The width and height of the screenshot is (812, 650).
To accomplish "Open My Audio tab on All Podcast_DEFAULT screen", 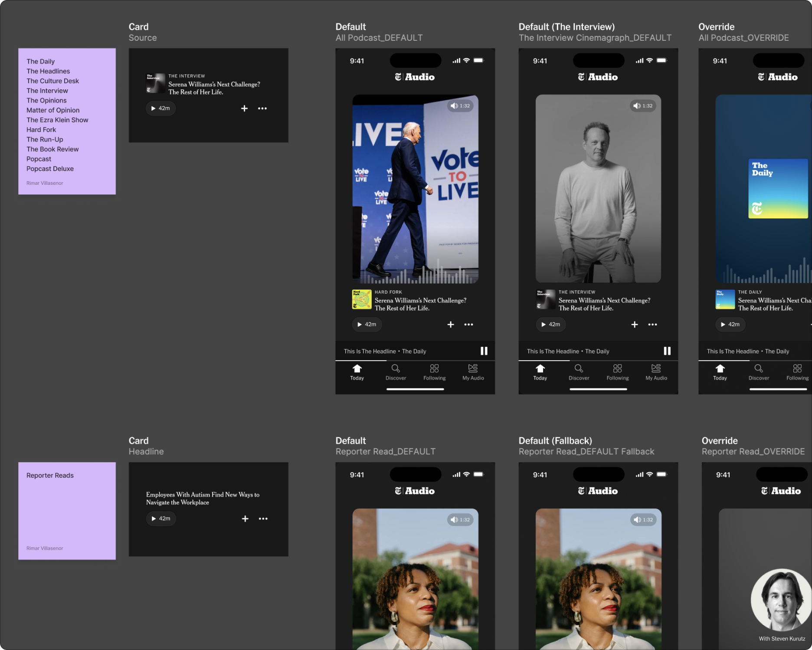I will pos(473,372).
